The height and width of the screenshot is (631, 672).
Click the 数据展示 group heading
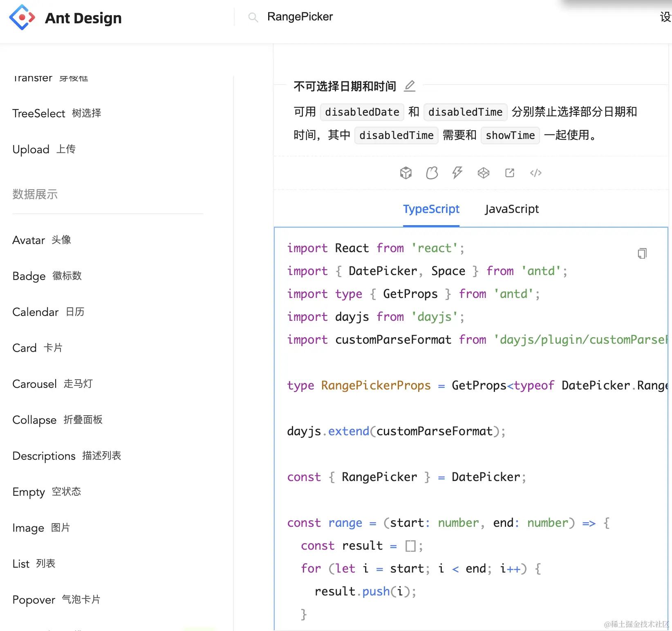point(35,194)
